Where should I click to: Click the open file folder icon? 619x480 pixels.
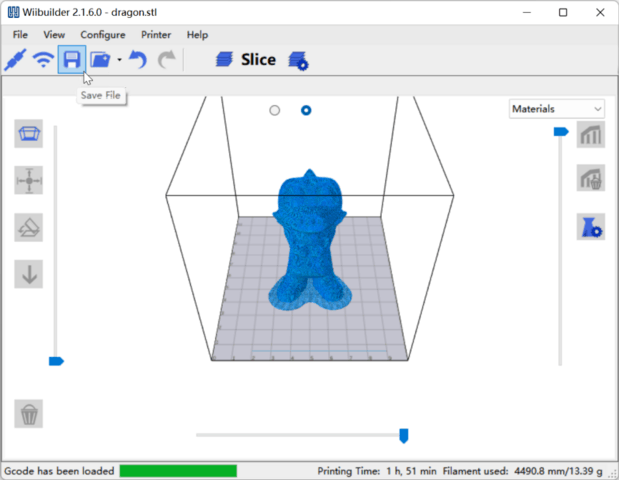point(100,60)
